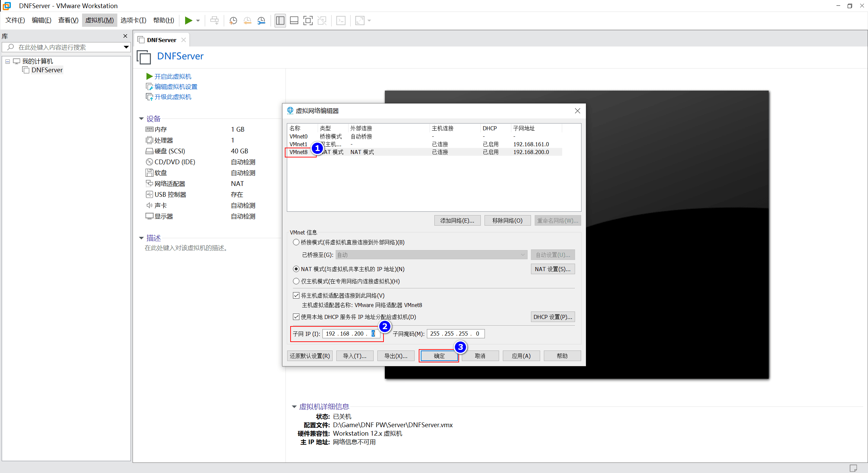Click the stretch guest display icon
The image size is (868, 473).
(360, 21)
